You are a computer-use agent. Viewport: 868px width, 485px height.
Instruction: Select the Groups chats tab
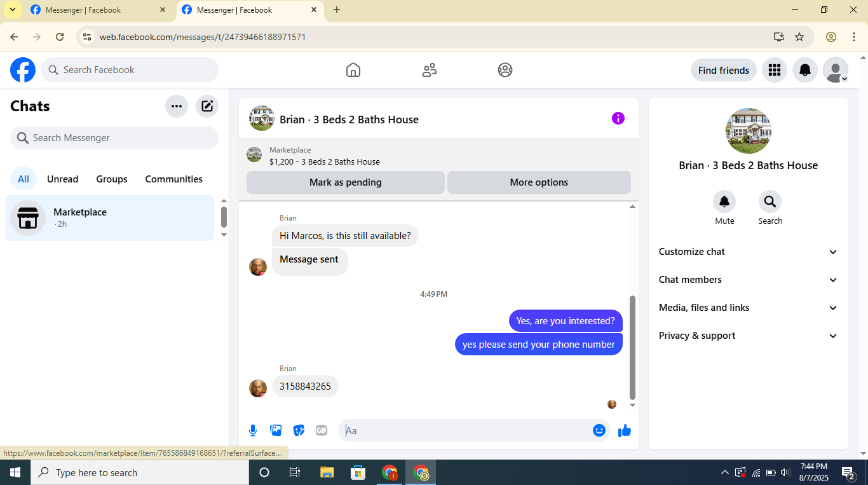coord(112,179)
